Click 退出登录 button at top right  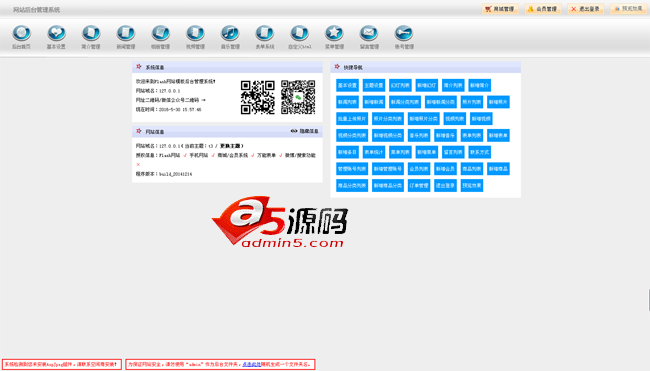(x=586, y=9)
